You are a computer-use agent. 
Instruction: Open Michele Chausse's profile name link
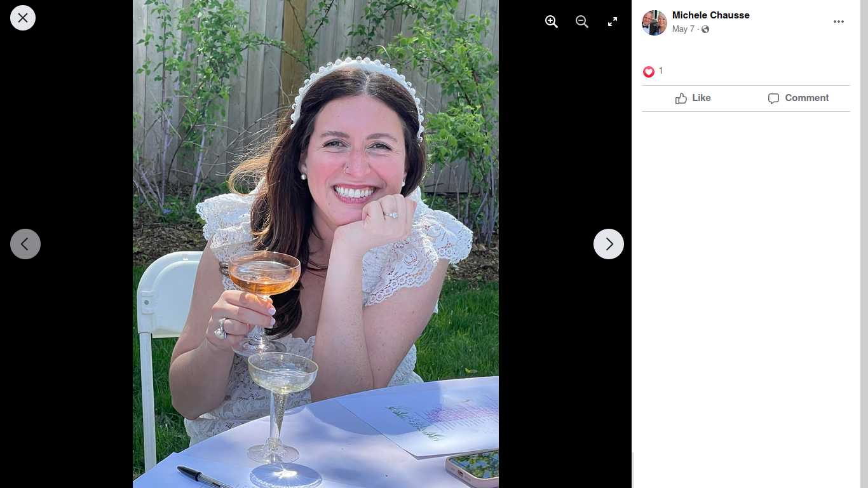click(711, 15)
